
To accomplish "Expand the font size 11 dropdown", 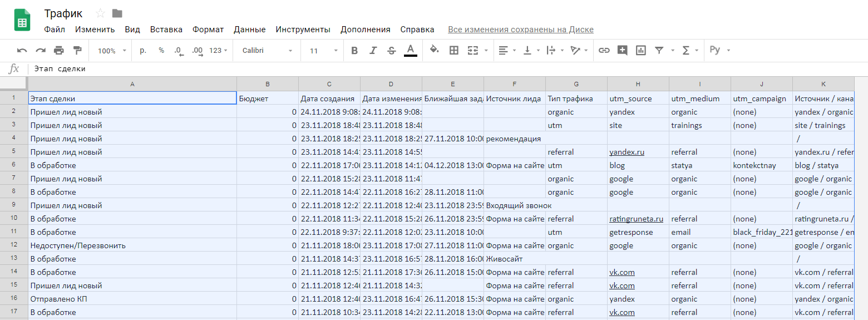I will pos(324,51).
